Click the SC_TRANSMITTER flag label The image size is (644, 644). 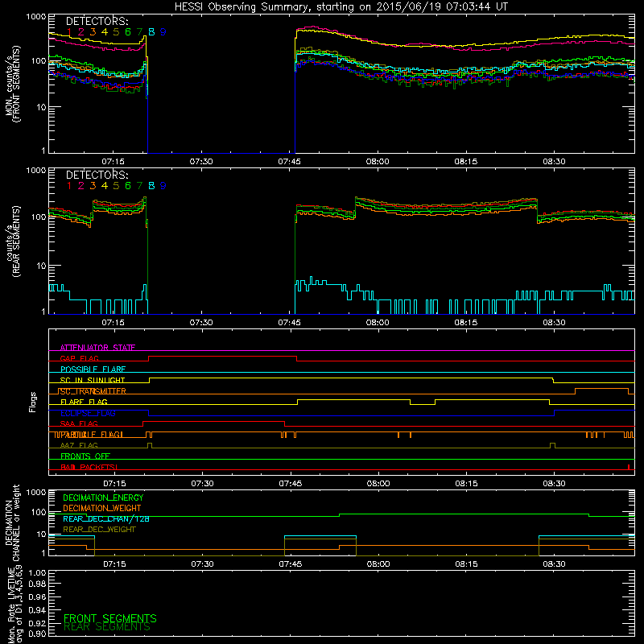click(x=93, y=391)
